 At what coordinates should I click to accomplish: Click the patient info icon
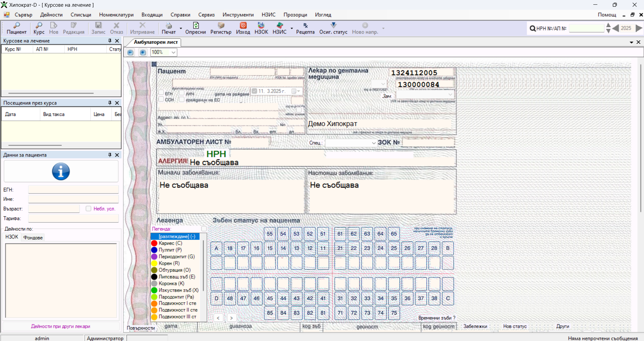61,171
